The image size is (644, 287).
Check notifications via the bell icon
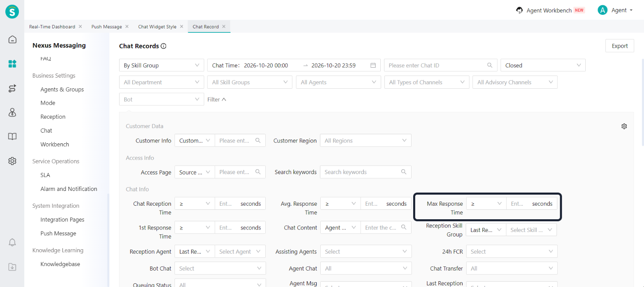click(12, 242)
